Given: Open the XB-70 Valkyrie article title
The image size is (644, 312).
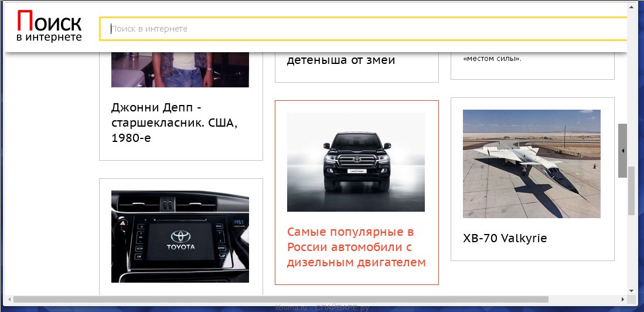Looking at the screenshot, I should 505,239.
